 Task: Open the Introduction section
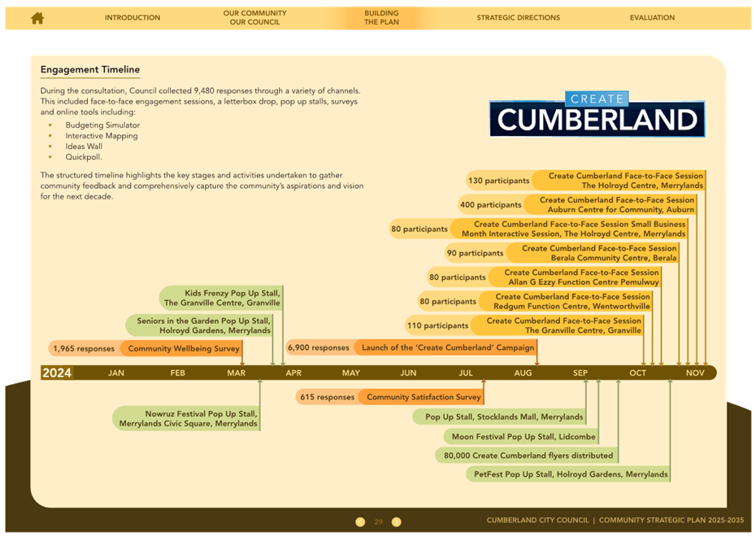tap(133, 17)
